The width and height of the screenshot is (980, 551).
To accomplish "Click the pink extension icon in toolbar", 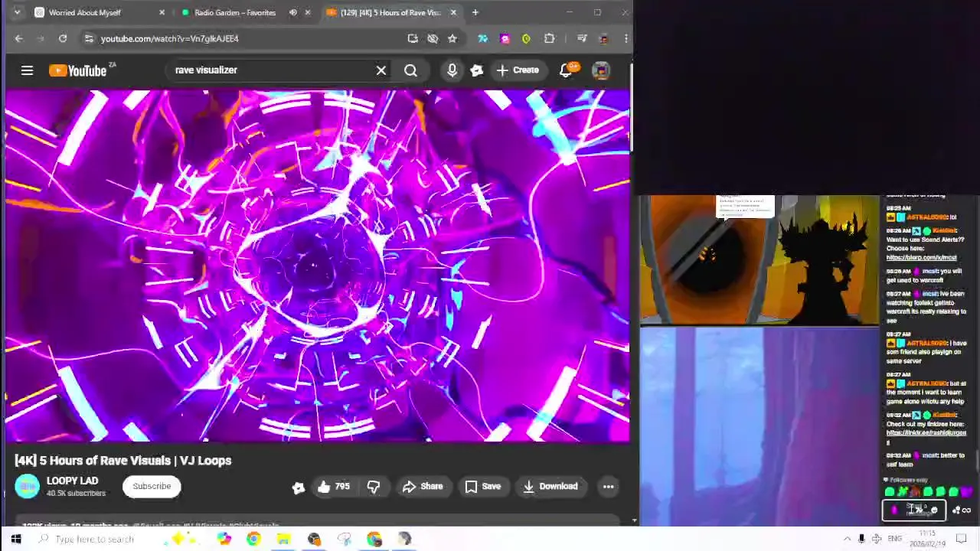I will (x=505, y=38).
